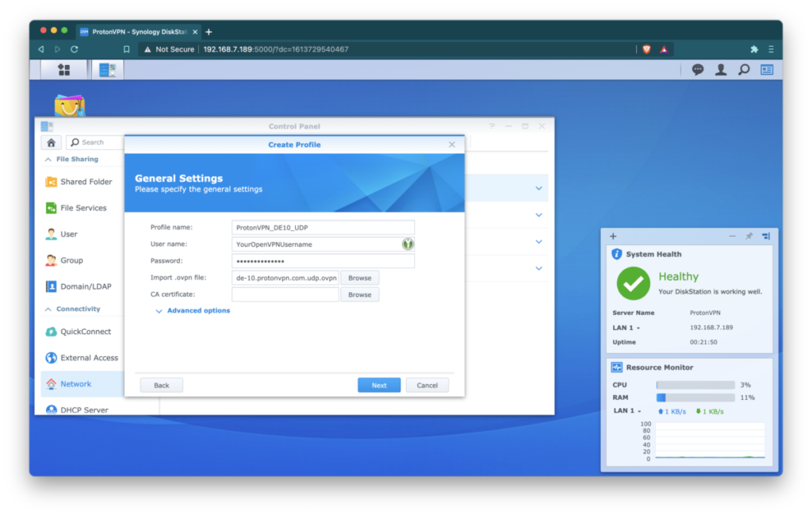Screen dimensions: 812x515
Task: Click the Import .ovpn file path field
Action: coord(285,278)
